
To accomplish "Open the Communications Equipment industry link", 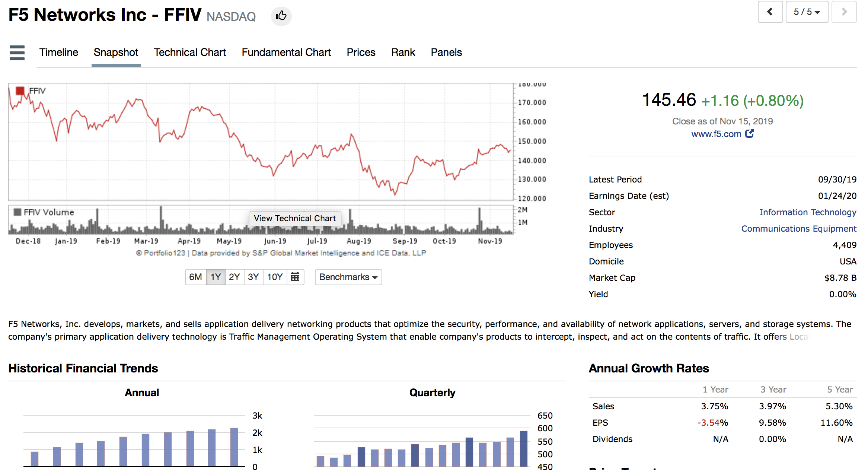I will (798, 229).
